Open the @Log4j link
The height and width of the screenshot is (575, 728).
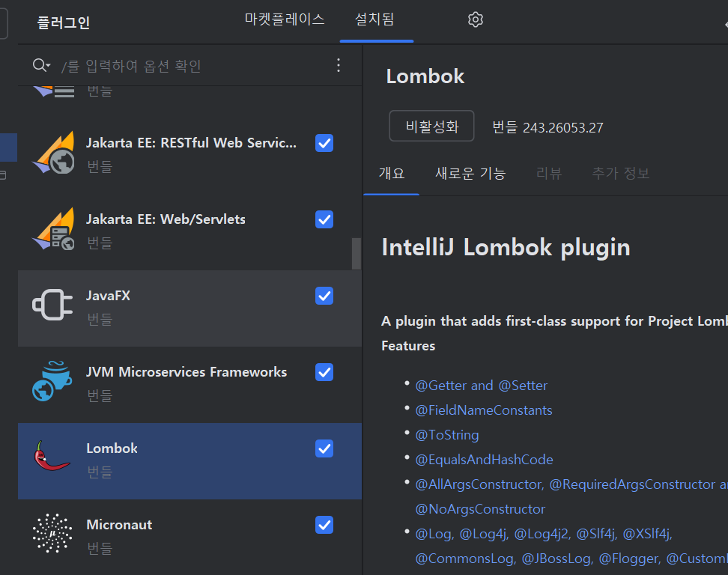tap(485, 534)
